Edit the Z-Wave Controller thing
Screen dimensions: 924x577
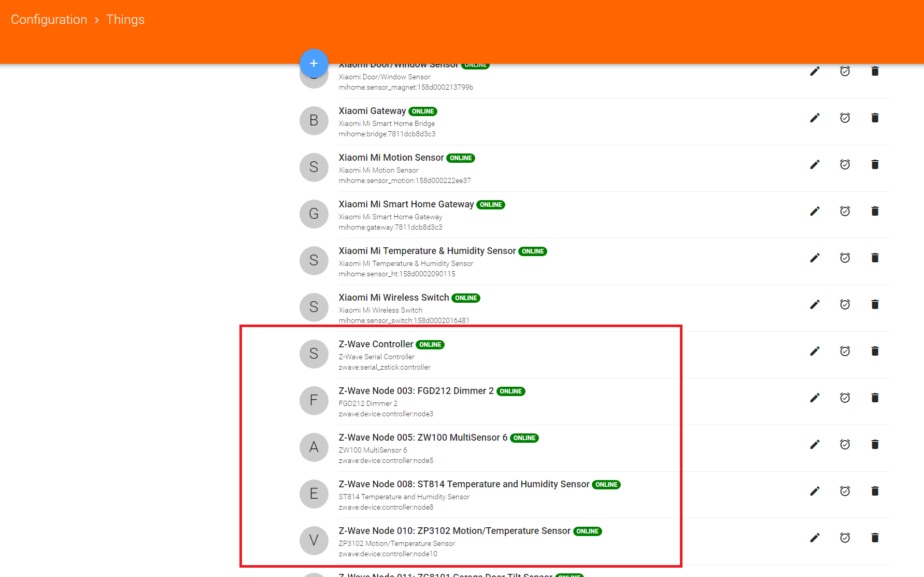(x=815, y=351)
